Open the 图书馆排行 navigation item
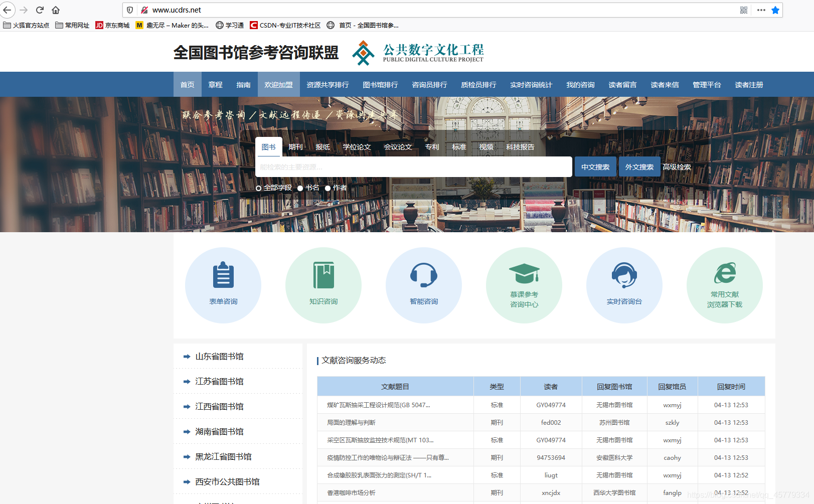The width and height of the screenshot is (814, 504). click(381, 85)
